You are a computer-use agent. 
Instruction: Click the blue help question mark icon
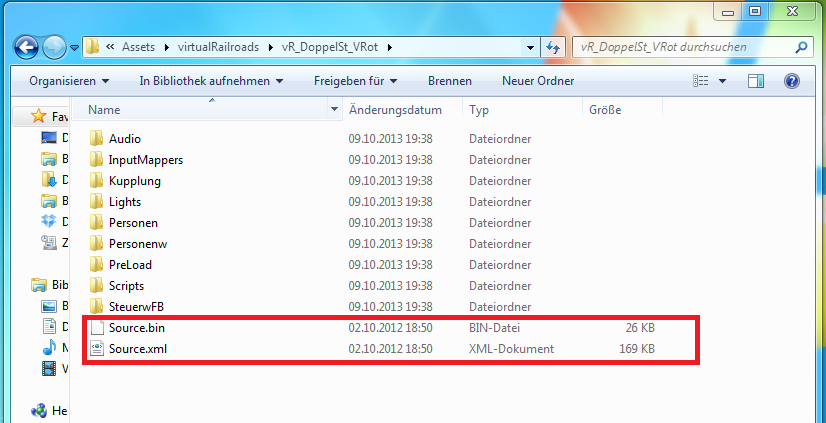(792, 81)
